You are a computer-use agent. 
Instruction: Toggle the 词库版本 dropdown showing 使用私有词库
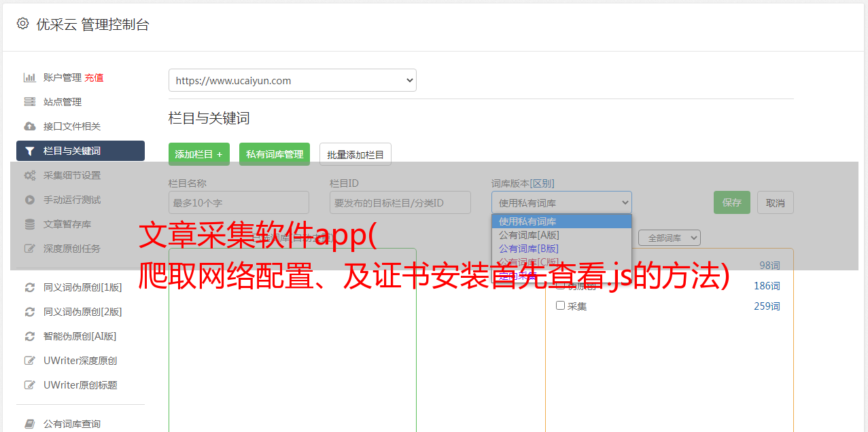pyautogui.click(x=561, y=202)
